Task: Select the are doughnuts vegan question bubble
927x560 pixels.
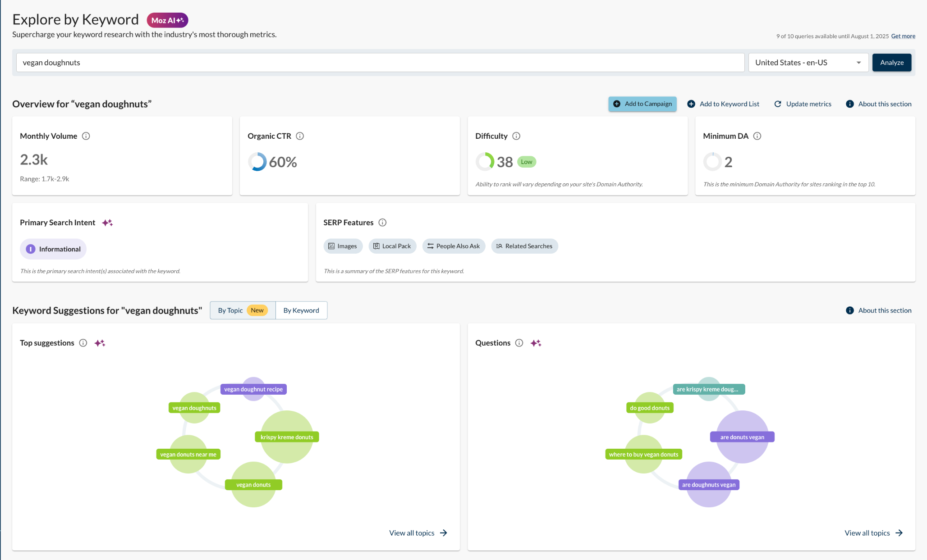Action: click(709, 485)
